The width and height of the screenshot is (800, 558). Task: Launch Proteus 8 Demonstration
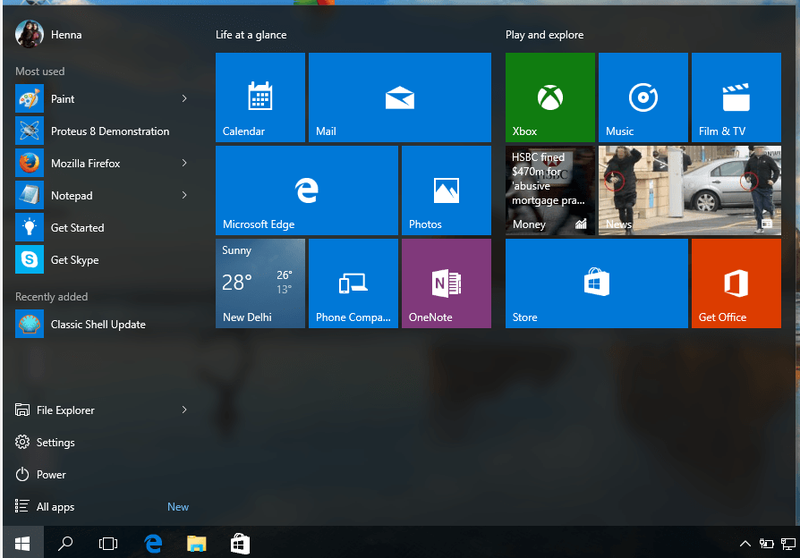coord(102,131)
